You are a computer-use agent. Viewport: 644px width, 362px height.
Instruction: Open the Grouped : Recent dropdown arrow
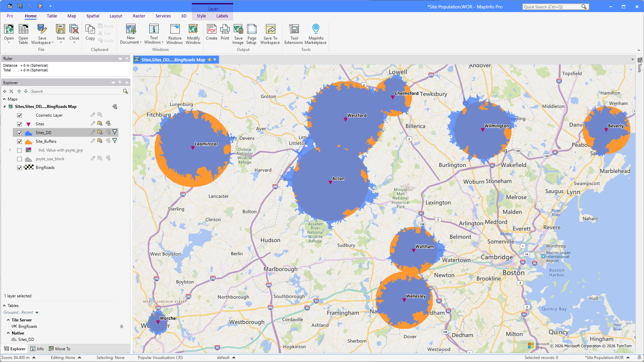point(37,313)
